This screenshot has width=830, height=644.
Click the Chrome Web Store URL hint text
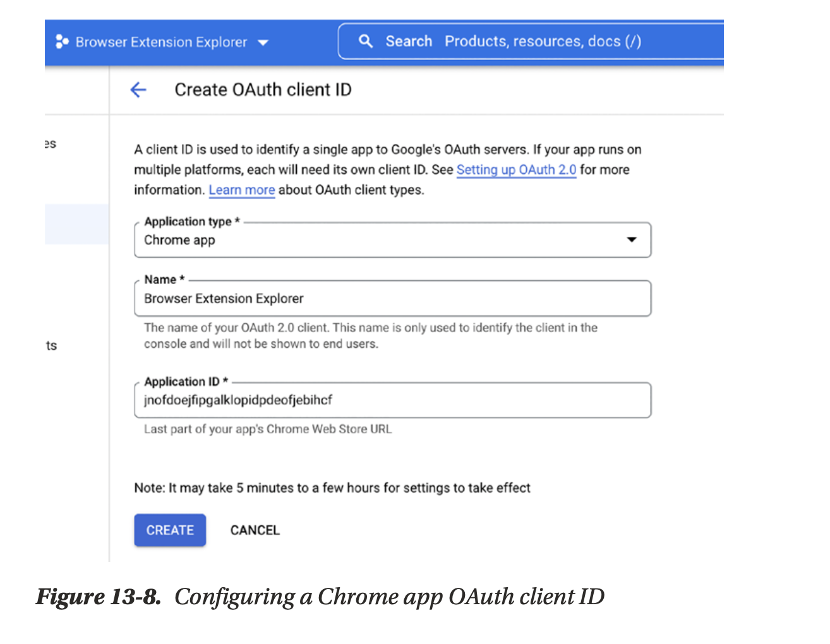pos(268,429)
